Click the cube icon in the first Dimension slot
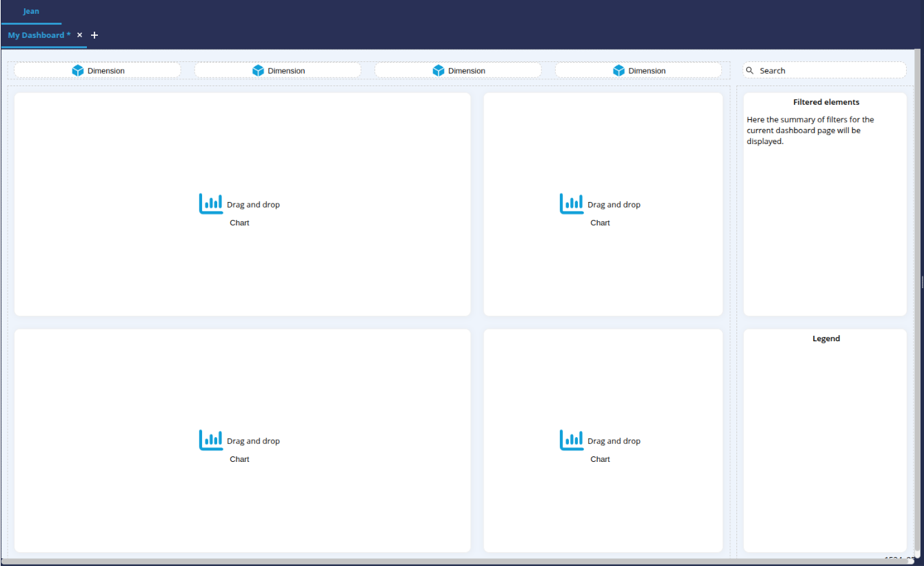 [78, 70]
